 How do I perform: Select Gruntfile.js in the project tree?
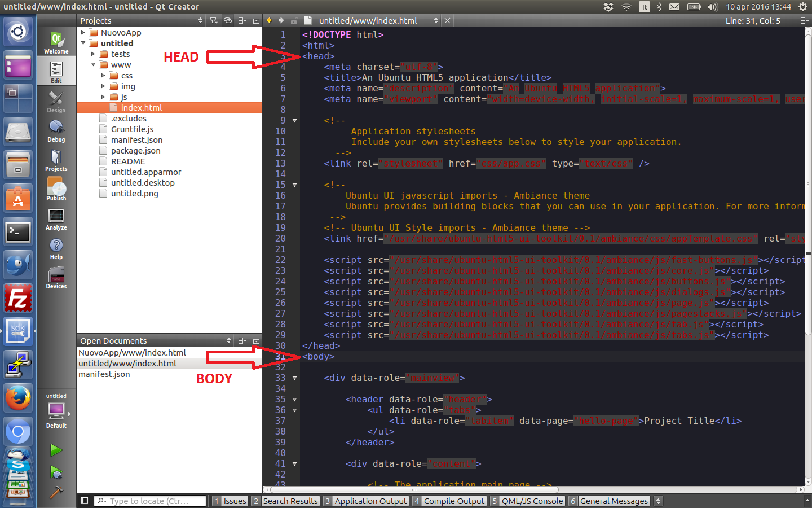coord(132,129)
